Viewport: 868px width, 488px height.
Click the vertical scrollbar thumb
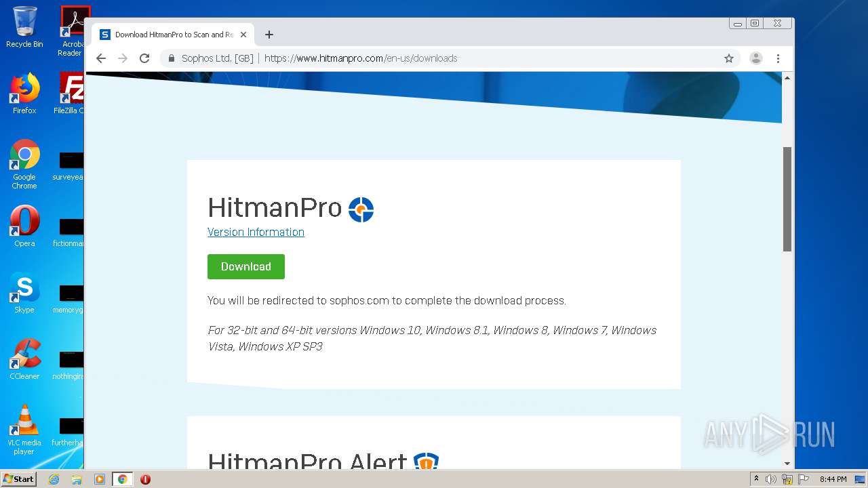(x=787, y=199)
